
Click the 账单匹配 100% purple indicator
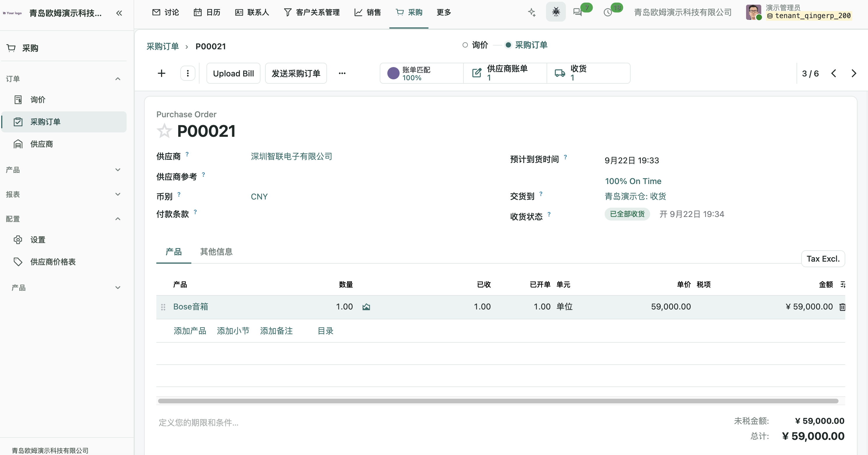coord(421,73)
